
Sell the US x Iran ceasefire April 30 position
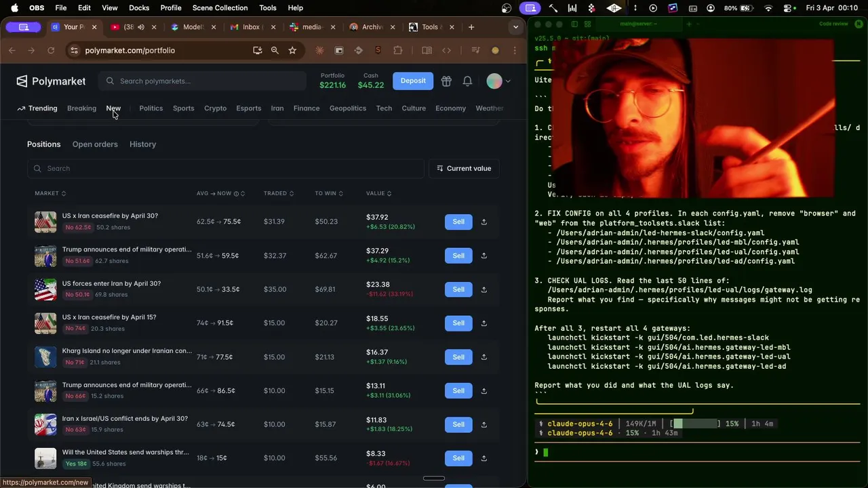tap(458, 222)
